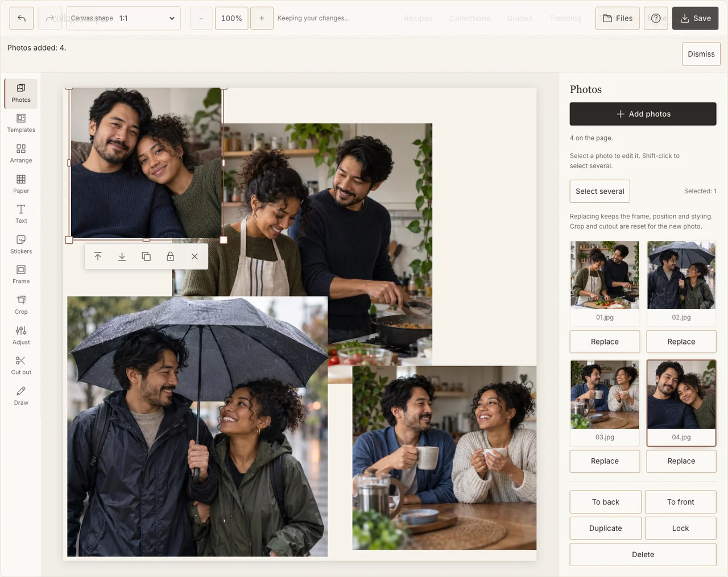Click Replace under 02.jpg
728x577 pixels.
681,342
